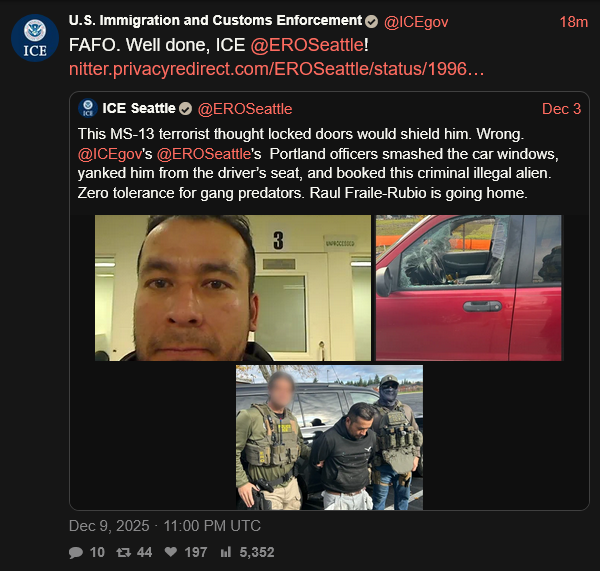Click the retweet arrows icon
The height and width of the screenshot is (571, 600).
tap(124, 552)
